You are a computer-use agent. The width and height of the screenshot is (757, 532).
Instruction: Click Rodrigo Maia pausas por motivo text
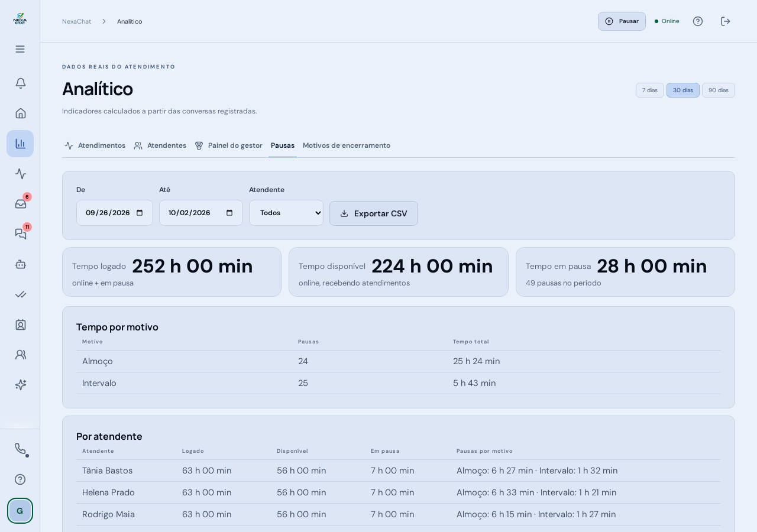536,514
